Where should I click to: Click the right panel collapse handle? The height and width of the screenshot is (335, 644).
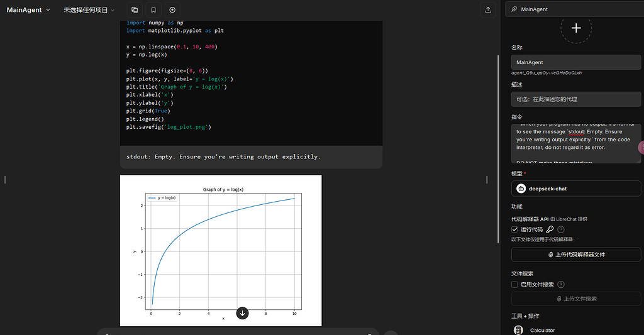tap(487, 180)
